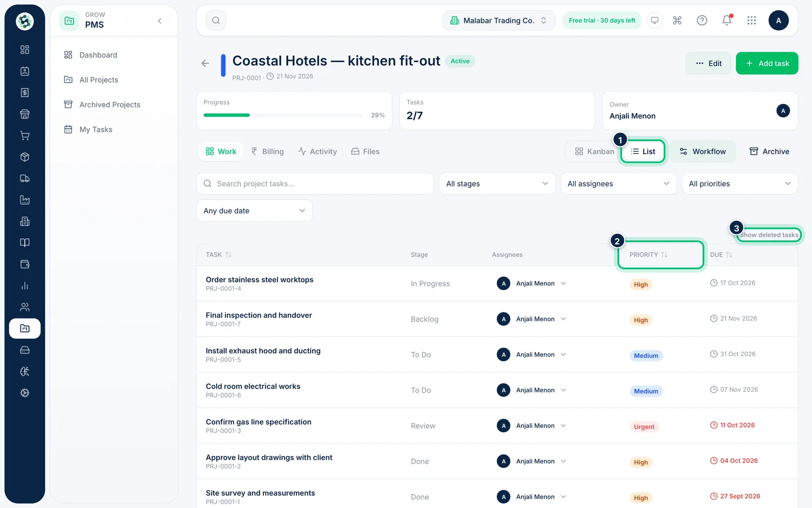The height and width of the screenshot is (508, 812).
Task: Open the open-book sidebar icon
Action: 24,243
